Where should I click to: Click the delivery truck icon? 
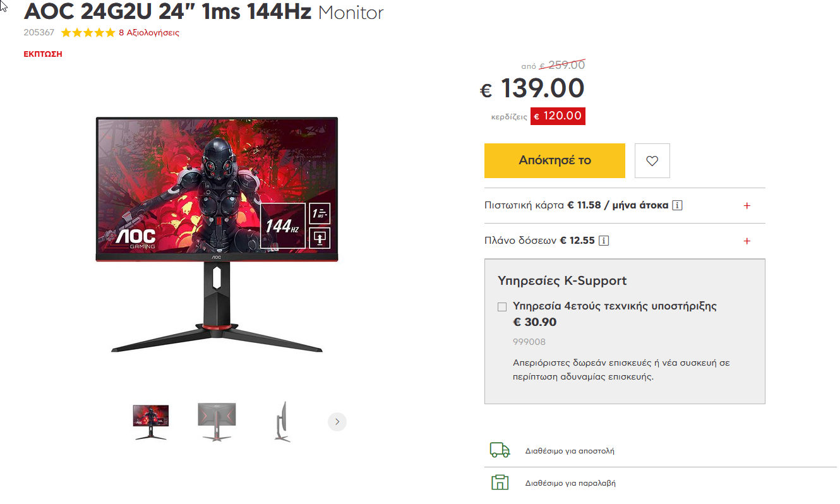(x=500, y=450)
